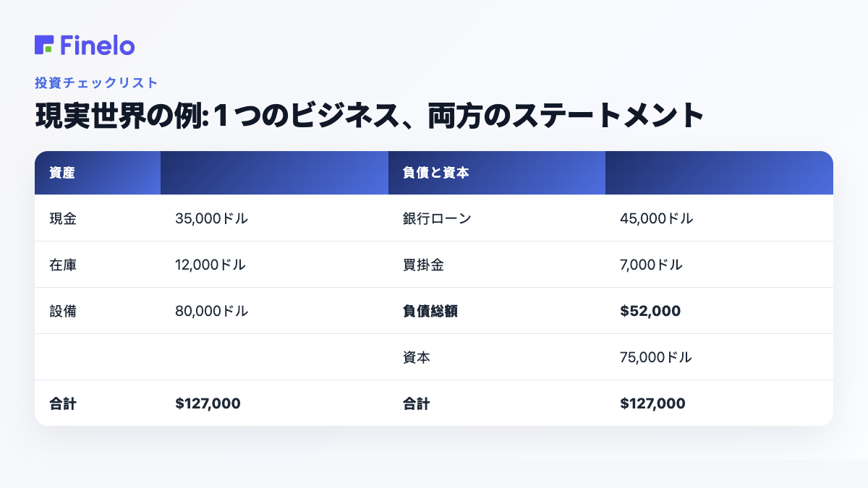
Task: Click the 銀行ローン row label
Action: (x=437, y=218)
